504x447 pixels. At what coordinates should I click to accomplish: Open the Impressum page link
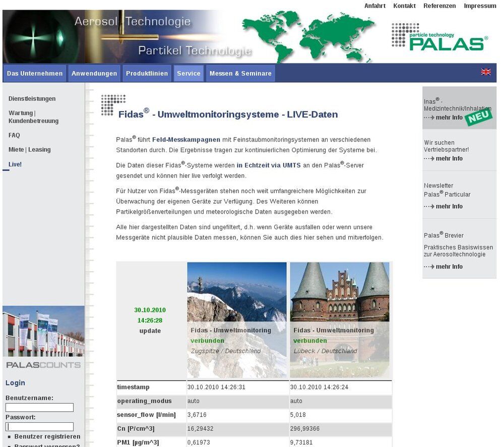(x=480, y=6)
